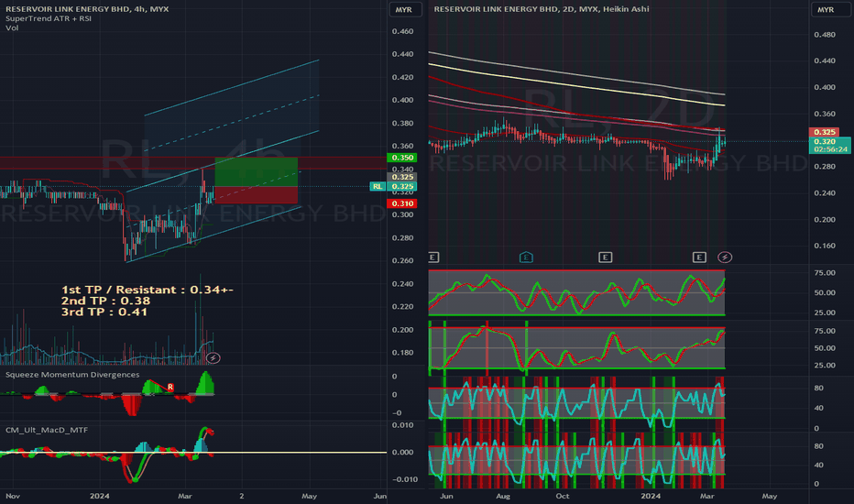Viewport: 854px width, 504px height.
Task: Open the teal earnings marker near Aug
Action: pyautogui.click(x=526, y=257)
